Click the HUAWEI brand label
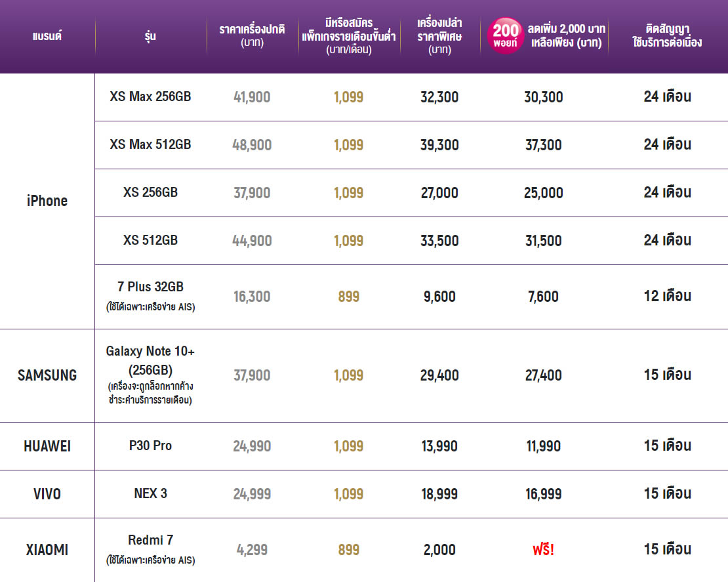 pyautogui.click(x=47, y=446)
